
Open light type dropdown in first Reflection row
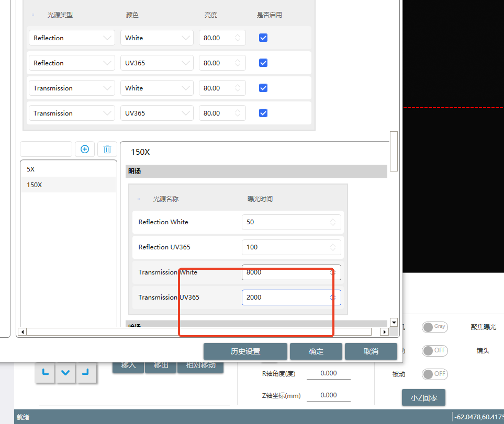(72, 38)
